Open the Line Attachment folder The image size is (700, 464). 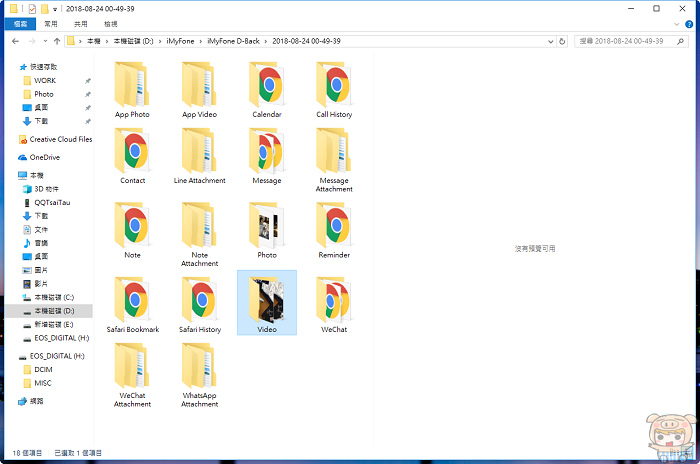[x=199, y=155]
